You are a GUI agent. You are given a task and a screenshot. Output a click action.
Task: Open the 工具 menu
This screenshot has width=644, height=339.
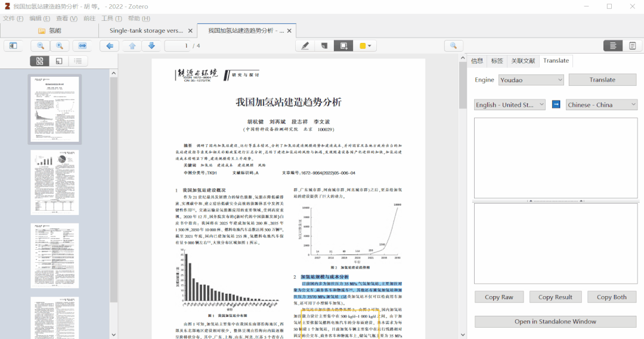click(112, 18)
